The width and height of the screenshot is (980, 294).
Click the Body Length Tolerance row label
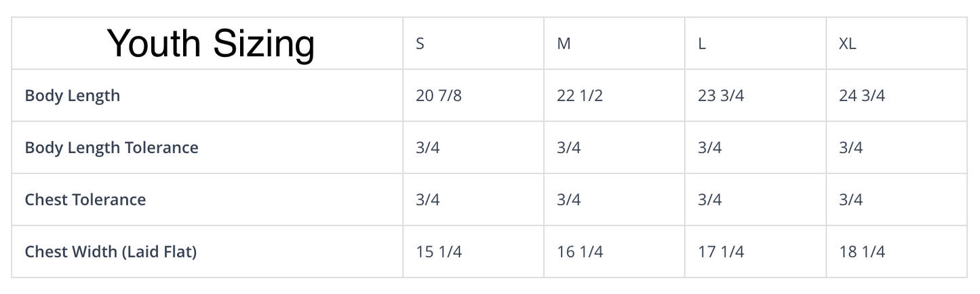pos(112,148)
